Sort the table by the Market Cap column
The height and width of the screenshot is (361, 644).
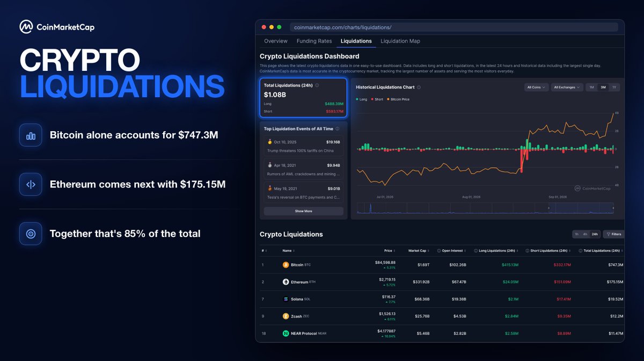pyautogui.click(x=418, y=251)
